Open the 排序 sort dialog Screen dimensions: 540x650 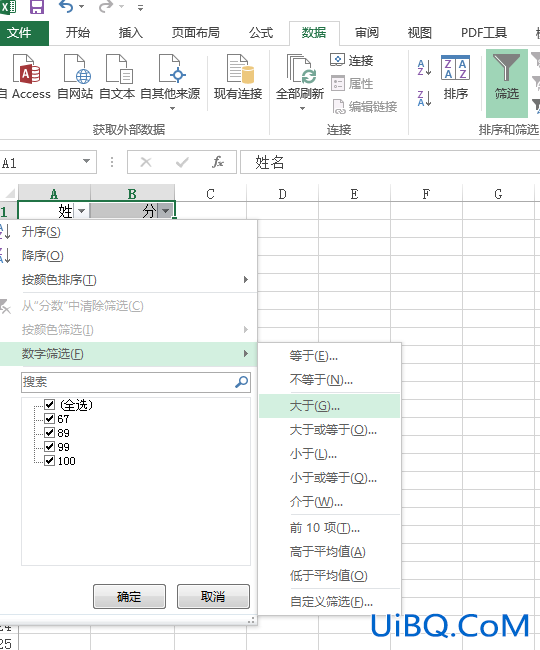click(455, 78)
